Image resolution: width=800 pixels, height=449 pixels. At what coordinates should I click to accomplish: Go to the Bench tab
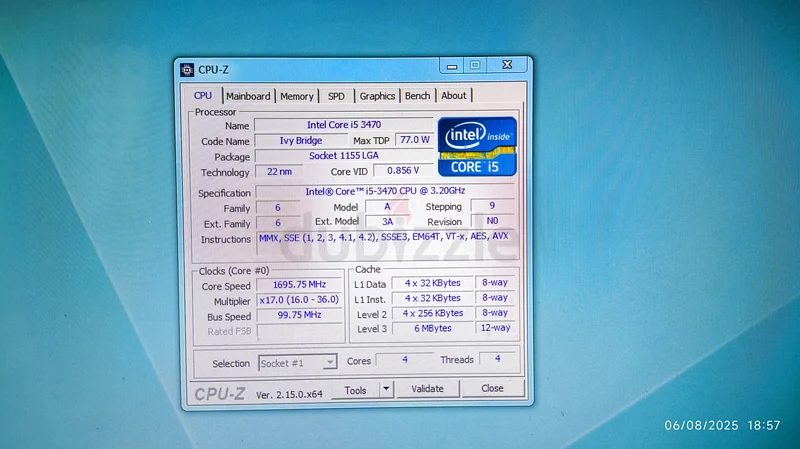click(x=417, y=96)
